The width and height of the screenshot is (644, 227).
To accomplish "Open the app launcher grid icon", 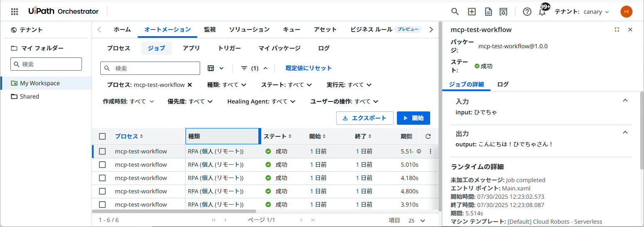I will point(15,12).
